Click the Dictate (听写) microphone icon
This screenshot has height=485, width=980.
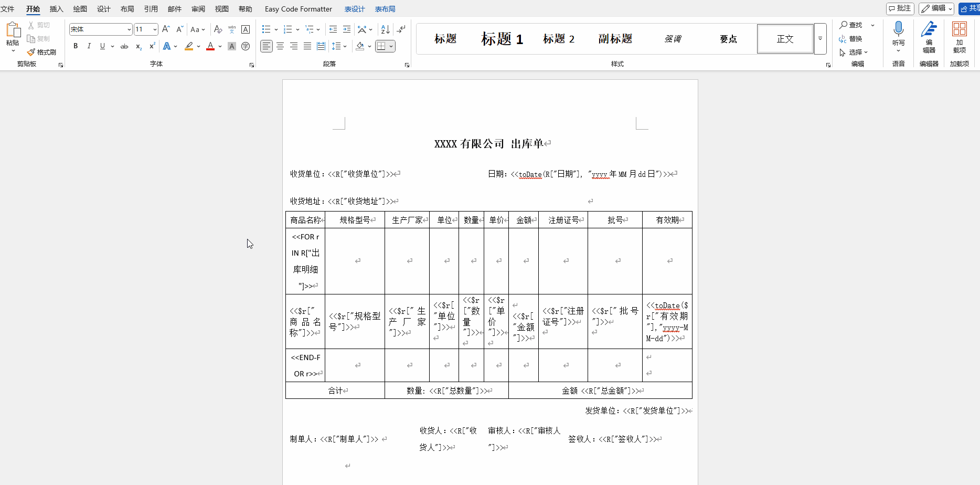click(x=898, y=30)
